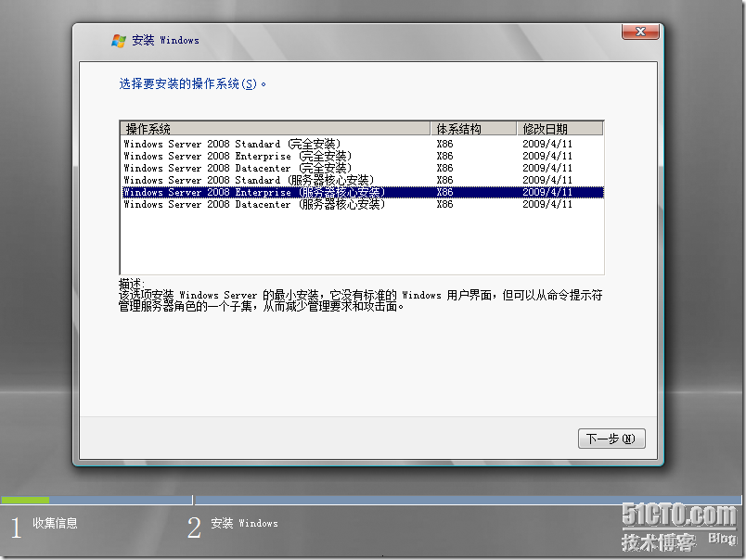The image size is (746, 560).
Task: Select Windows Server 2008 Standard (完全安装) row
Action: point(362,144)
